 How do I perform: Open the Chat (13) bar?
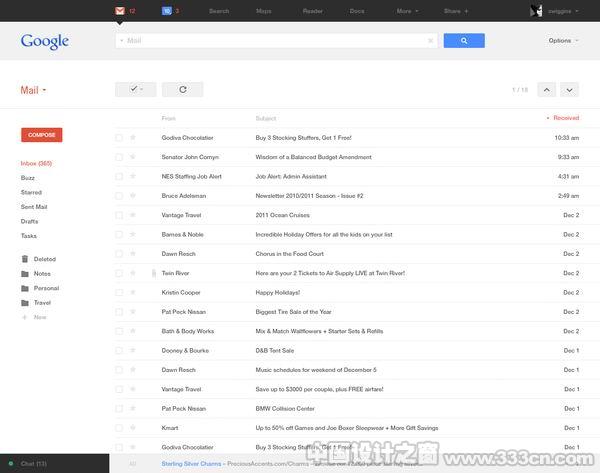click(x=54, y=463)
